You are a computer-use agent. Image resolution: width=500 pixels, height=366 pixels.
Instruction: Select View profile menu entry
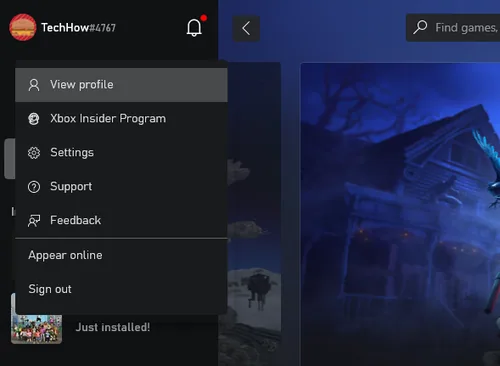tap(121, 85)
